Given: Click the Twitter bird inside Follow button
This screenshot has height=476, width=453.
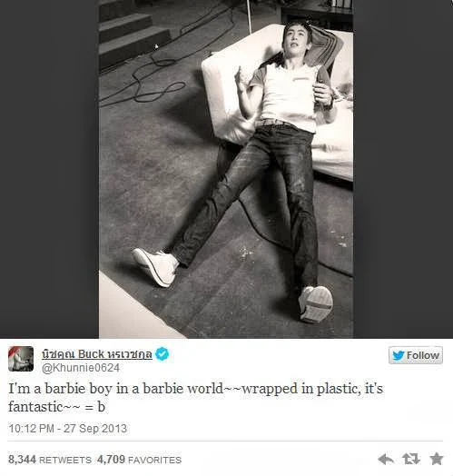Looking at the screenshot, I should tap(399, 355).
